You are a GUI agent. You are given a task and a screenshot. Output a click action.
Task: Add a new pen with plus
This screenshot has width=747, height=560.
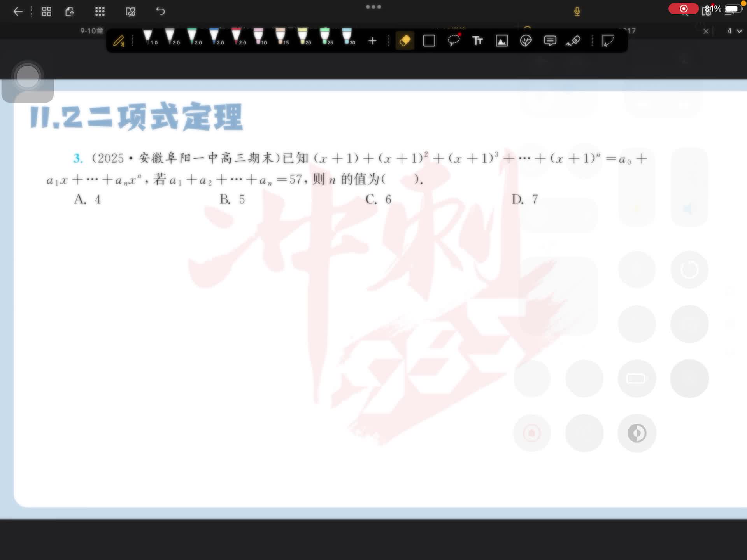coord(372,40)
